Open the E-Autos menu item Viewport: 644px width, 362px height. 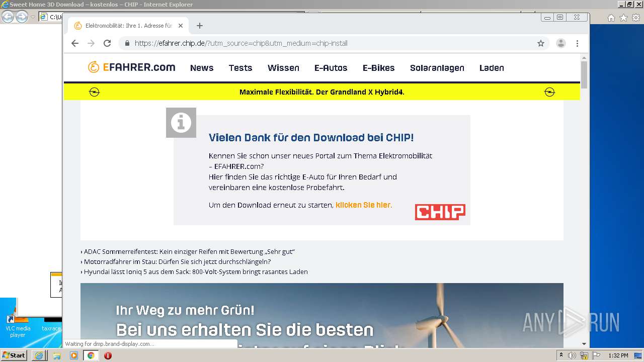pyautogui.click(x=331, y=68)
